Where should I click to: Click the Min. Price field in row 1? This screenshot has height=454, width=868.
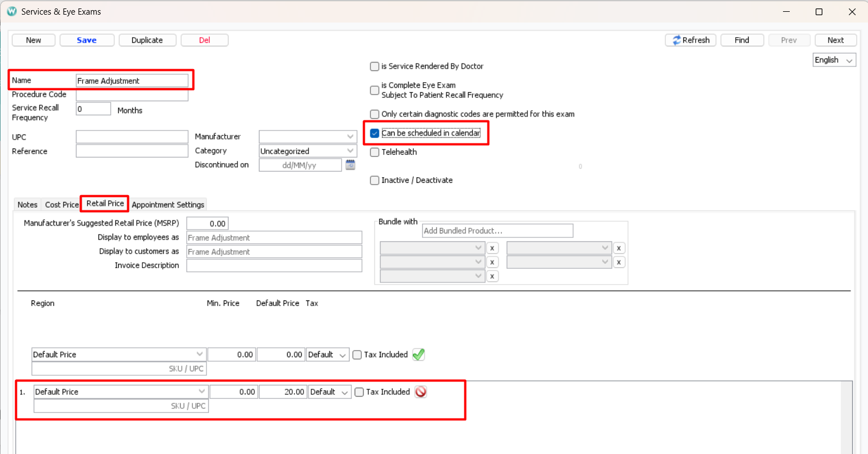coord(234,392)
